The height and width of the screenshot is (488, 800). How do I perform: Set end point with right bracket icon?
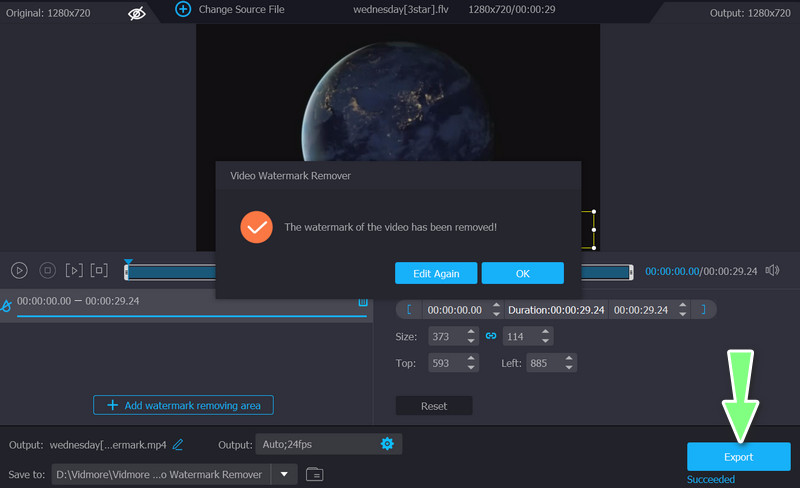(x=703, y=310)
